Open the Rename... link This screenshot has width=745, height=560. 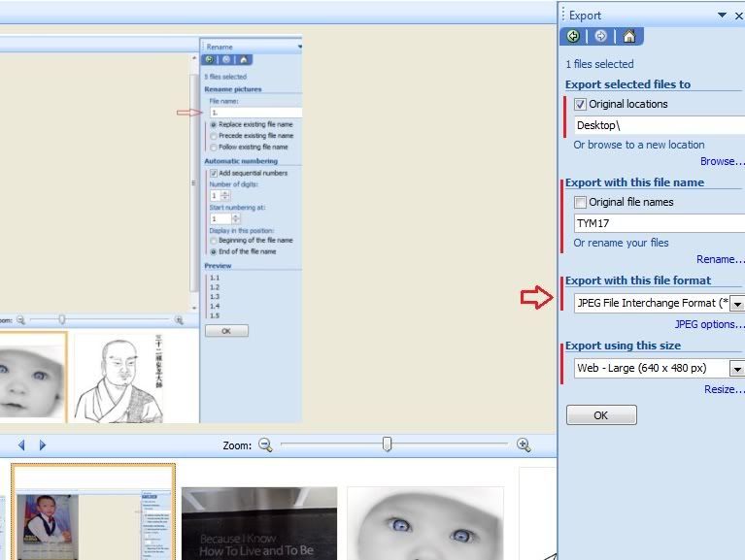tap(720, 259)
